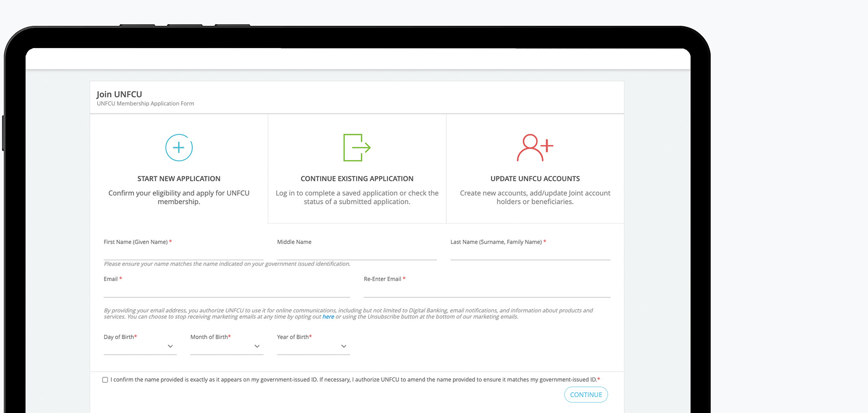Expand the Day of Birth dropdown

[140, 347]
